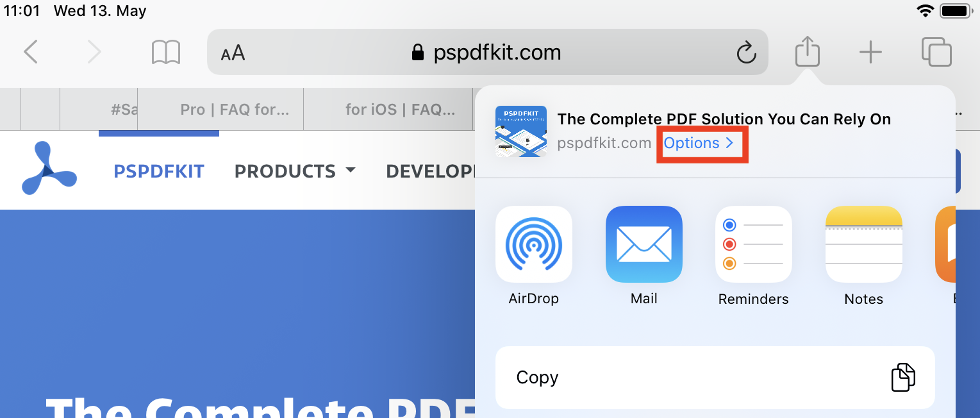Expand the PRODUCTS dropdown menu
The image size is (980, 418).
point(294,171)
